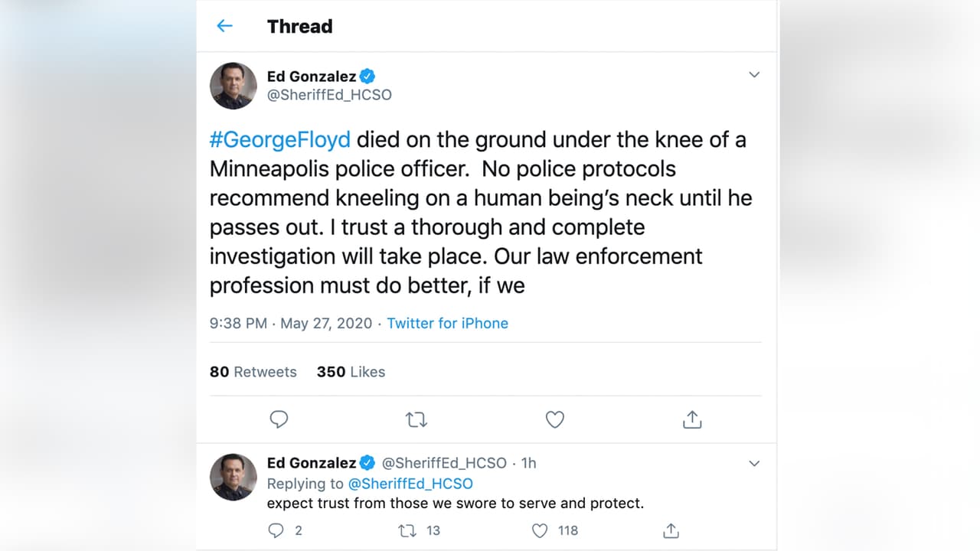
Task: Share the reply tweet via share icon
Action: [671, 530]
